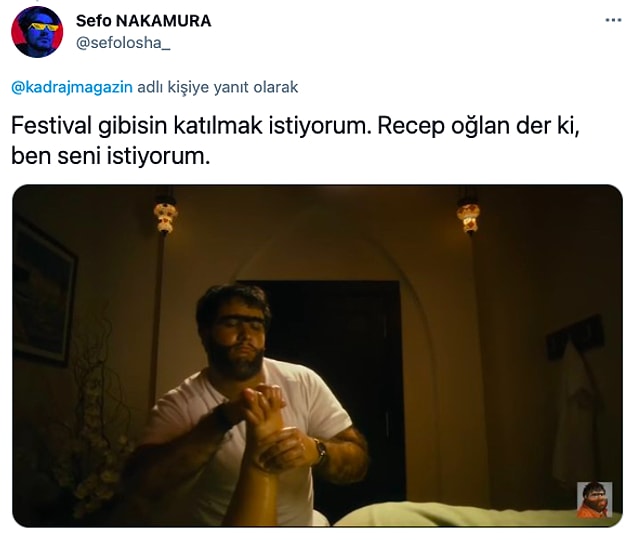Click the second line "ben seni istiyorum."
Image resolution: width=635 pixels, height=540 pixels.
(111, 156)
